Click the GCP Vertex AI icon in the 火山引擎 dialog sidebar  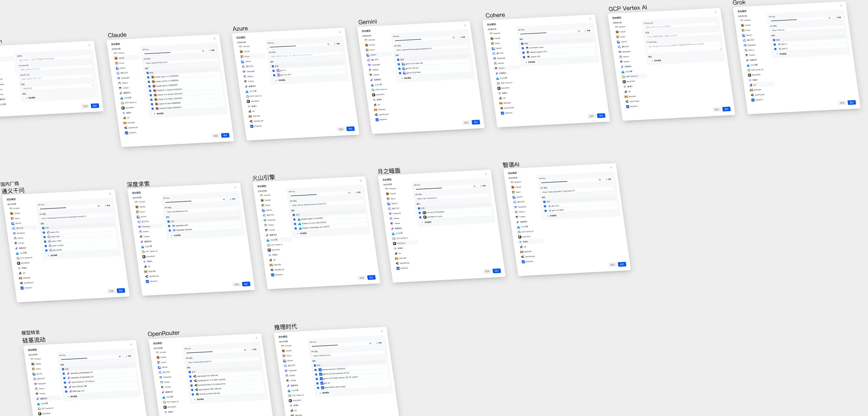pyautogui.click(x=268, y=245)
